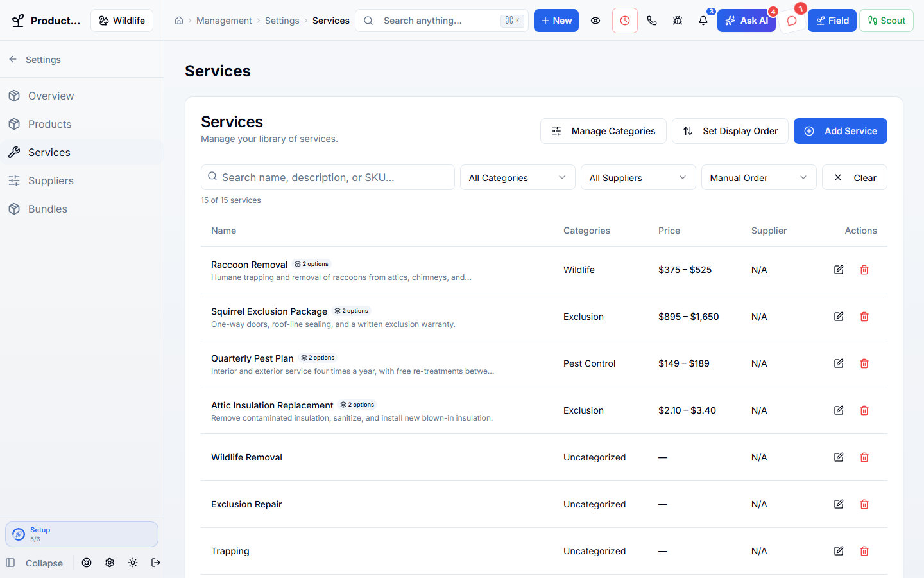Click the Price column header
The image size is (924, 578).
click(669, 231)
